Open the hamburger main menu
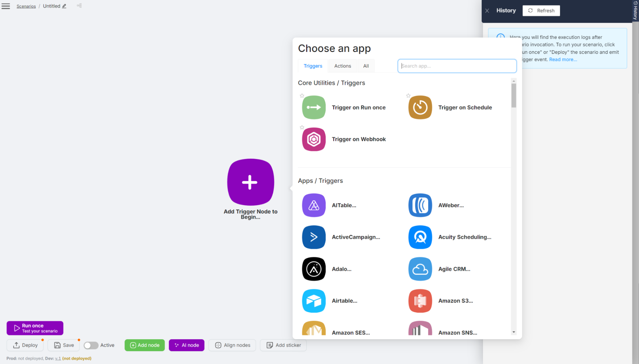The width and height of the screenshot is (639, 364). tap(6, 6)
